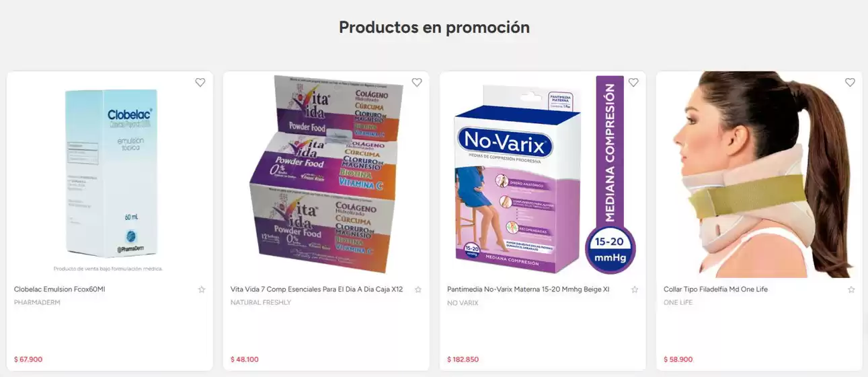Open Clobelac Emulsion Fcox60Ml product link
The height and width of the screenshot is (377, 868).
point(60,289)
